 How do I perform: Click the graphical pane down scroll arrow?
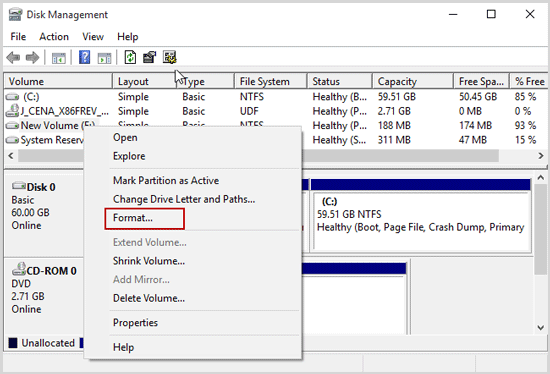click(x=541, y=328)
